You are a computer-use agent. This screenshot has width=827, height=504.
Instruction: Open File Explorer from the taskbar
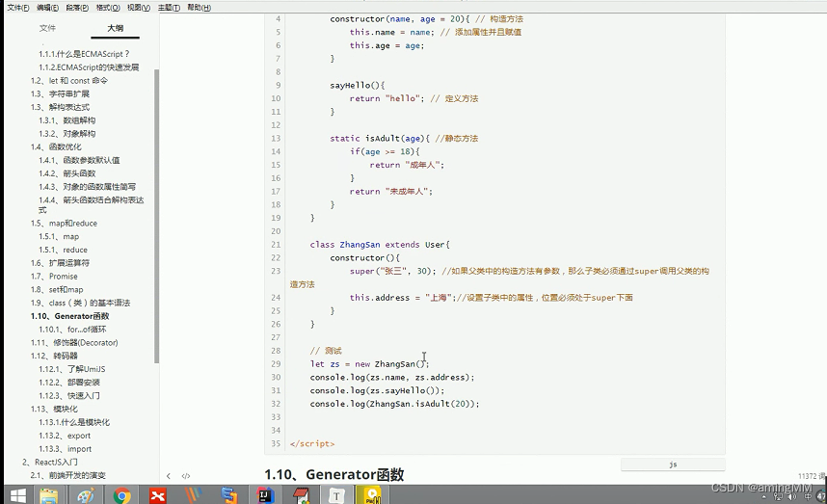(x=49, y=495)
